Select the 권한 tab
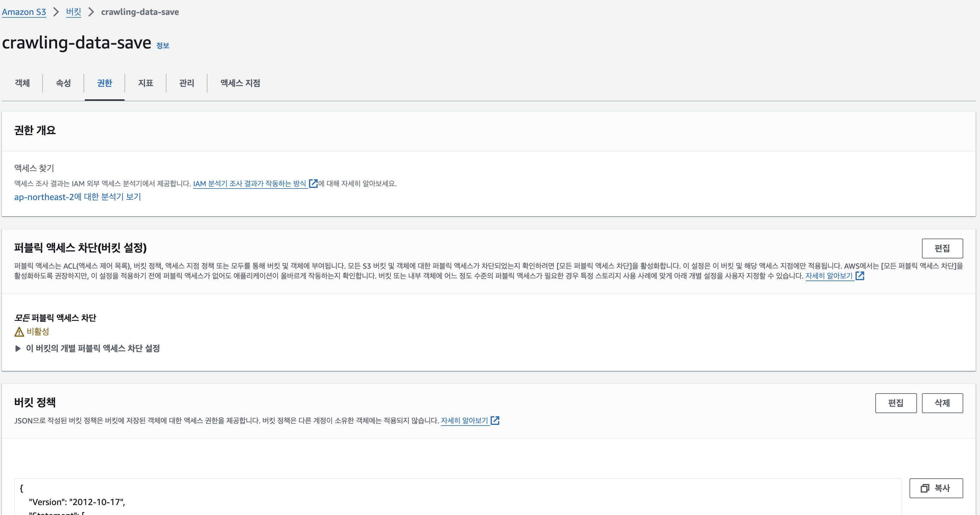The width and height of the screenshot is (980, 515). click(x=104, y=83)
